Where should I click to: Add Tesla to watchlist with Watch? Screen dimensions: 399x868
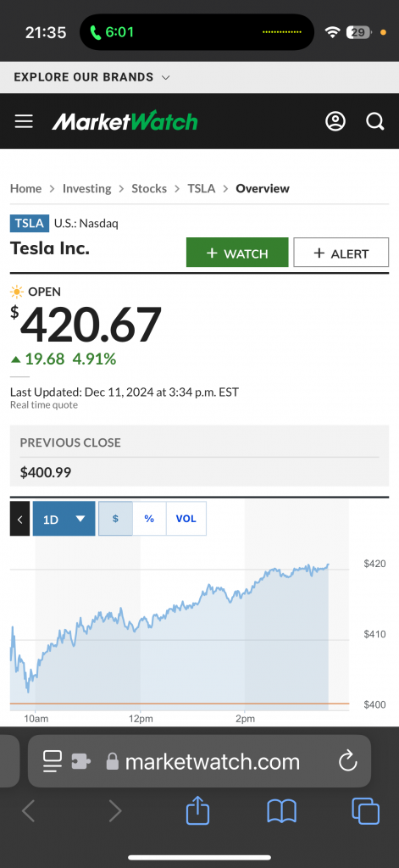click(x=237, y=253)
